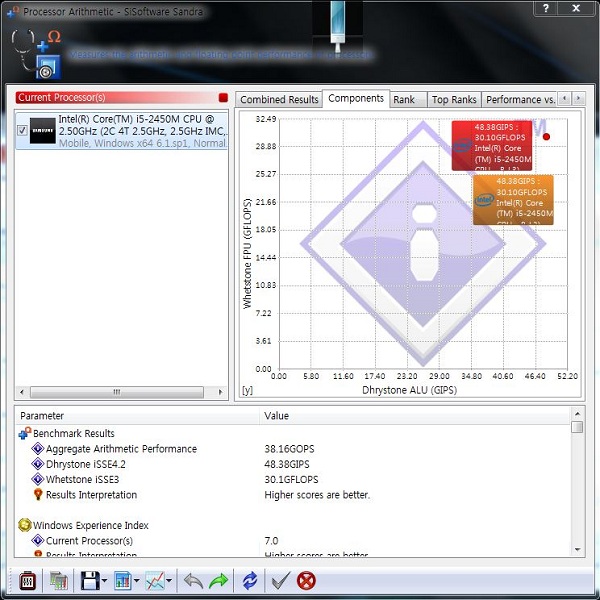Click diamond icon beside Whetstone iSSE3
Screen dimensions: 600x600
[38, 479]
